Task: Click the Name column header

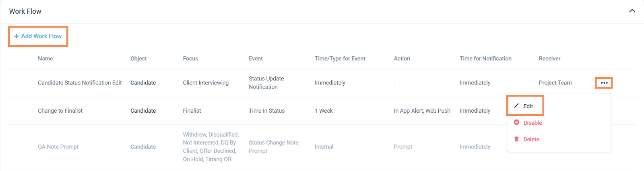Action: (x=45, y=58)
